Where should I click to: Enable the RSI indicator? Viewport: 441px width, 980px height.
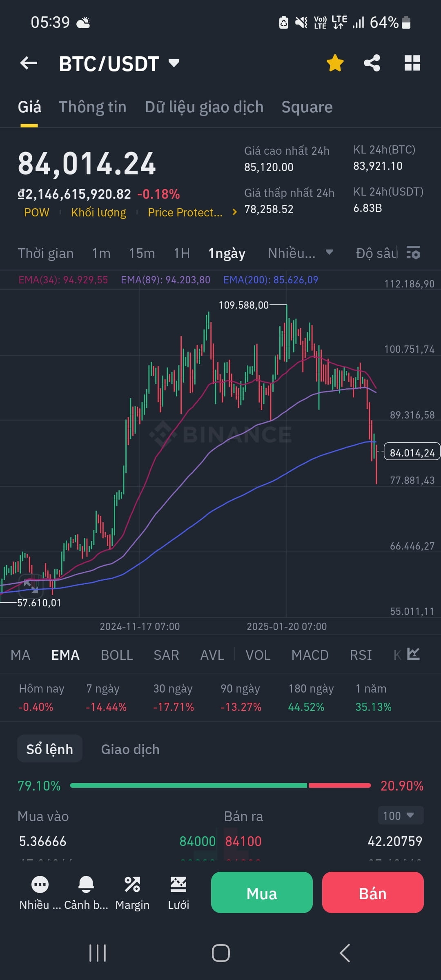(x=361, y=655)
